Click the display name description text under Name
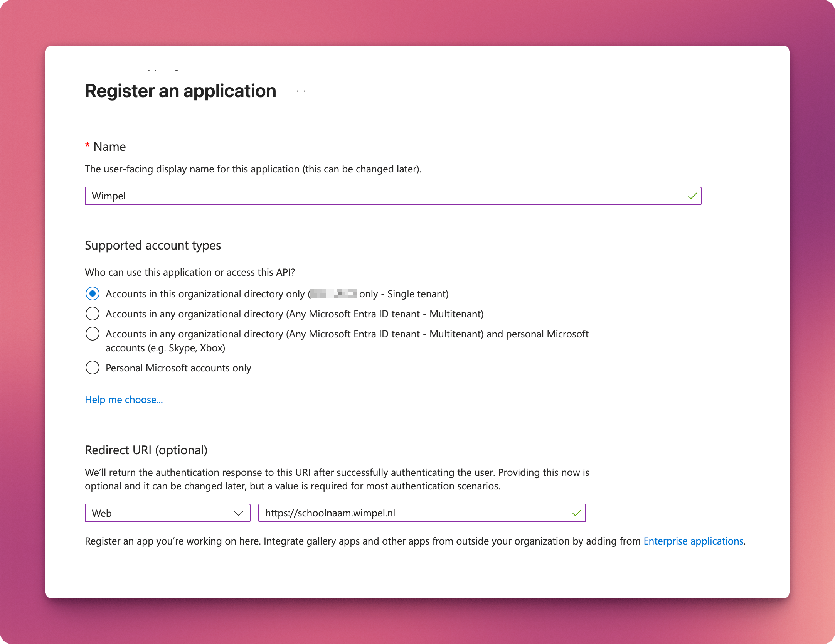 point(253,169)
